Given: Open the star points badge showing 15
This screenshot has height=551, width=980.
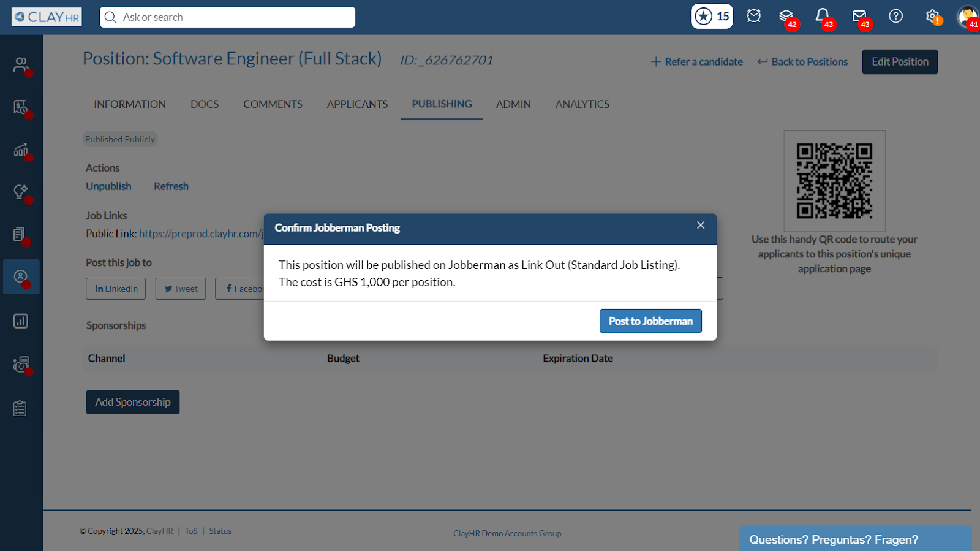Looking at the screenshot, I should pos(712,17).
